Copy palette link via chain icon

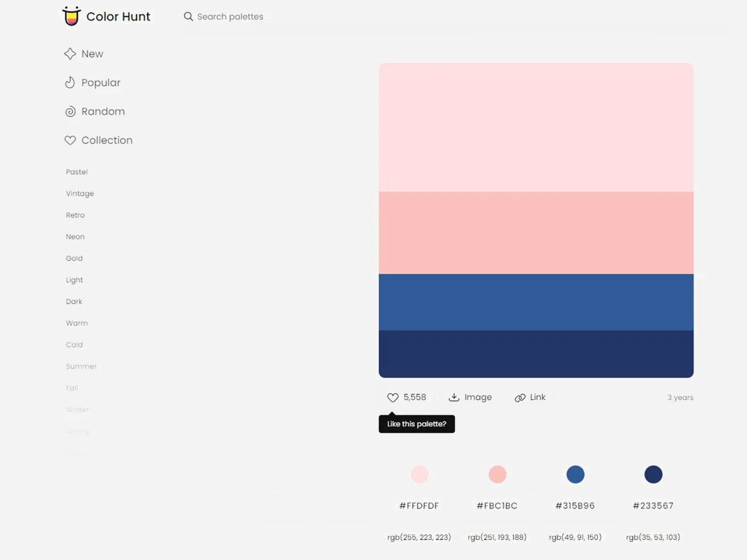[520, 398]
